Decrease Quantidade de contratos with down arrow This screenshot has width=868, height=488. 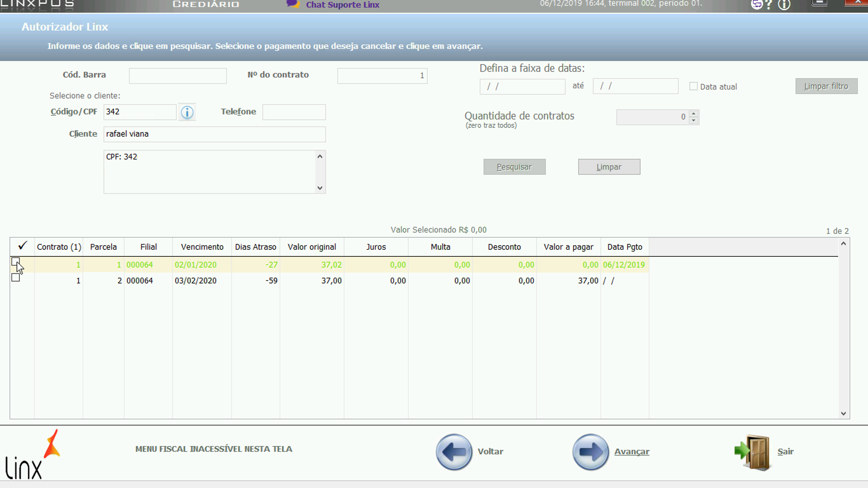[x=694, y=120]
